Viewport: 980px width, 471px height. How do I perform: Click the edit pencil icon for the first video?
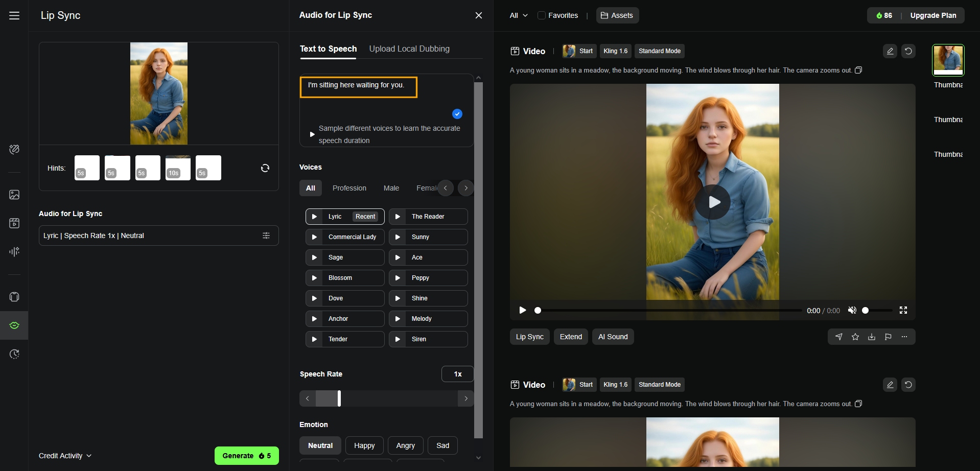click(890, 51)
